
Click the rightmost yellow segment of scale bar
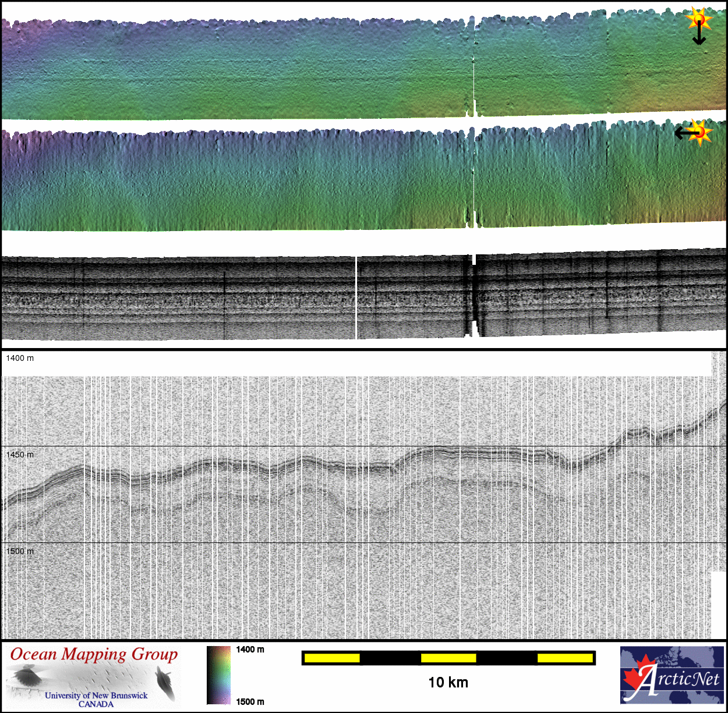(x=565, y=658)
